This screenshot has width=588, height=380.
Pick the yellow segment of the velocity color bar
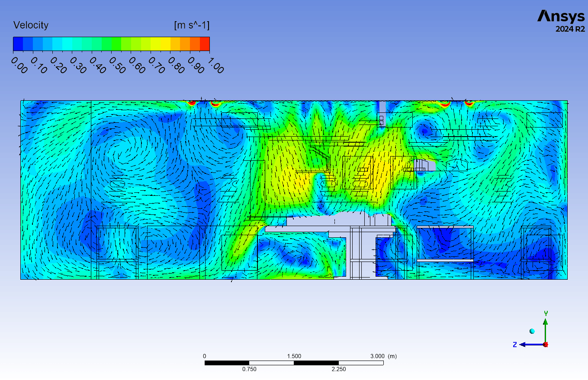tap(165, 44)
